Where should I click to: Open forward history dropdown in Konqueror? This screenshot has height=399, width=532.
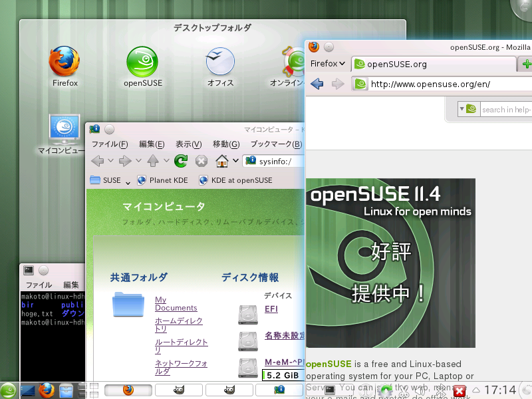click(x=138, y=160)
